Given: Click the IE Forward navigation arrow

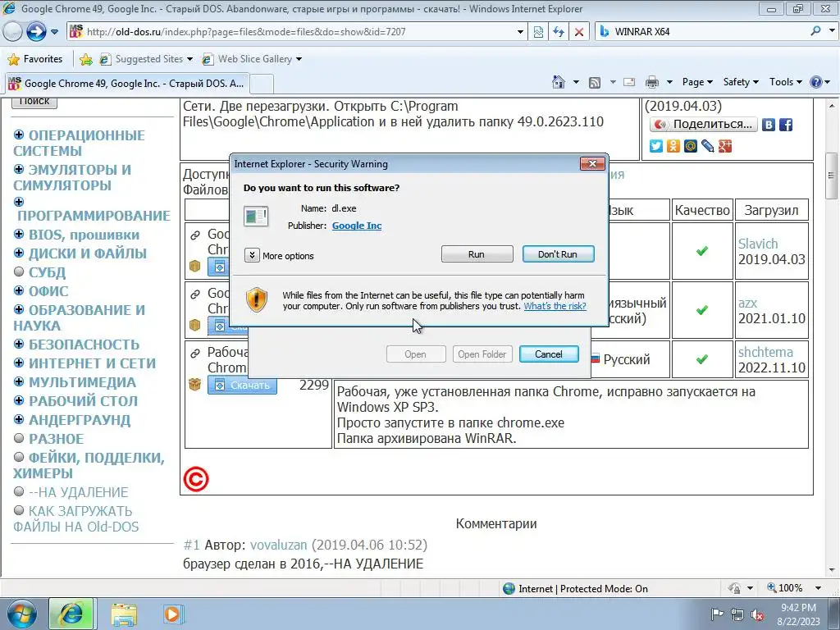Looking at the screenshot, I should point(36,32).
